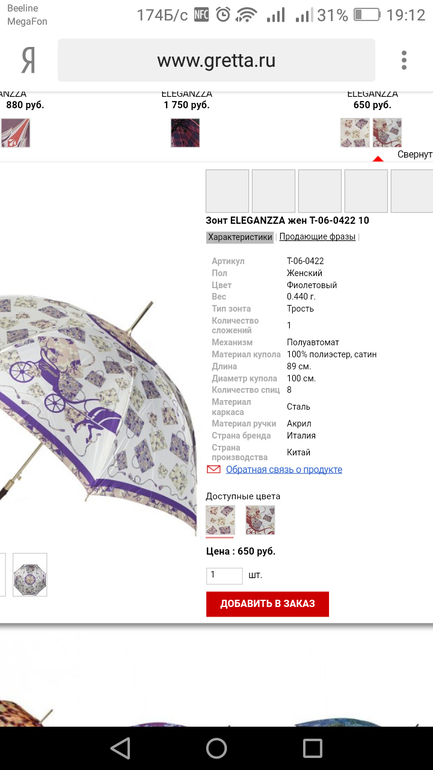The image size is (433, 770).
Task: Tap the Android back navigation button
Action: 120,748
